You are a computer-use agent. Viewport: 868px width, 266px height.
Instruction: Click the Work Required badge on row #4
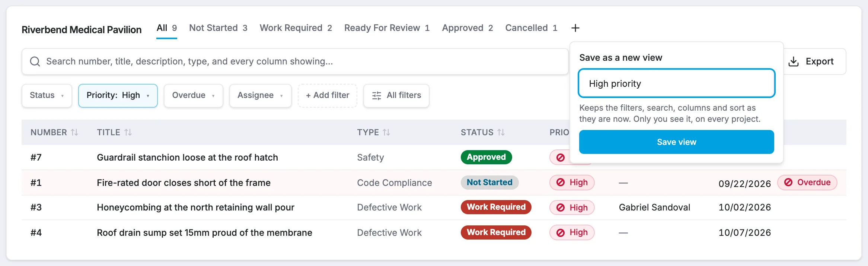(x=496, y=232)
